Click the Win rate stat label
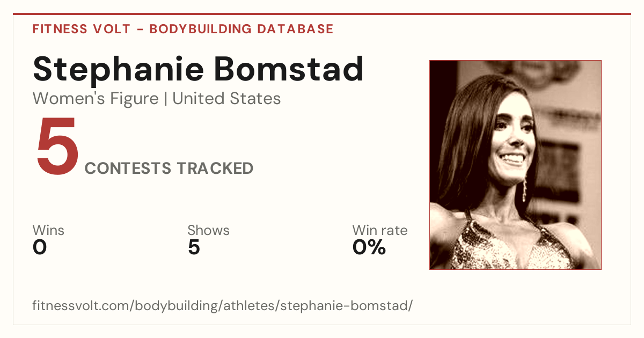Screen dimensions: 644x338 380,231
